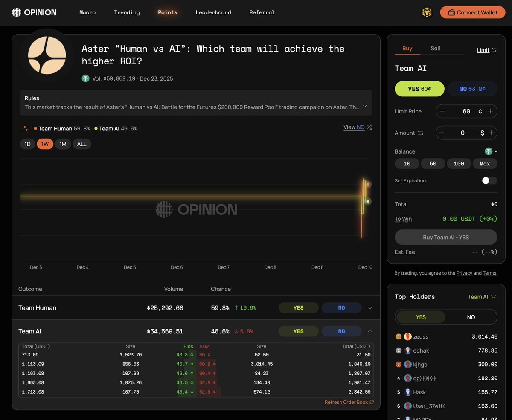Set amount with 100 quick button

tap(459, 164)
